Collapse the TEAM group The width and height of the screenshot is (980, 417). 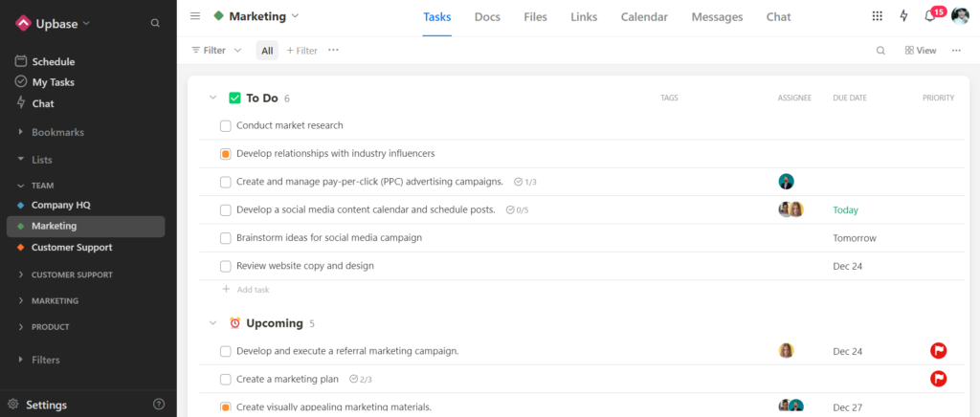(21, 186)
